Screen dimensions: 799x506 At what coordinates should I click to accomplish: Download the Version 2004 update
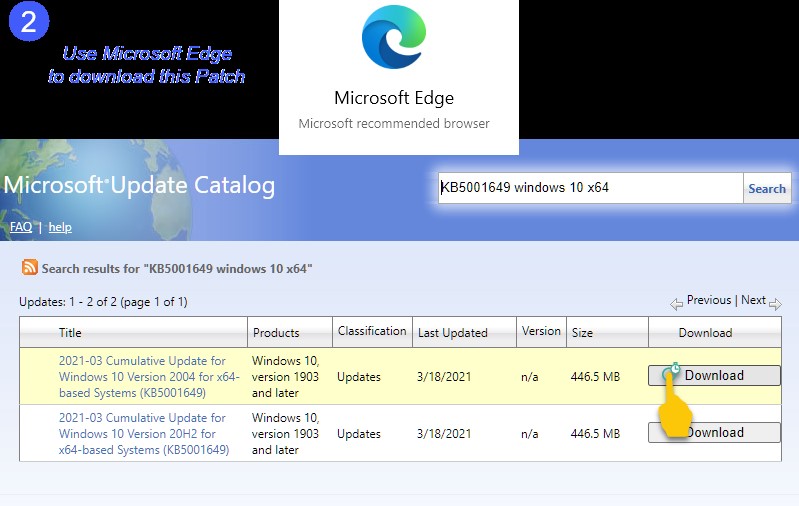pos(714,376)
